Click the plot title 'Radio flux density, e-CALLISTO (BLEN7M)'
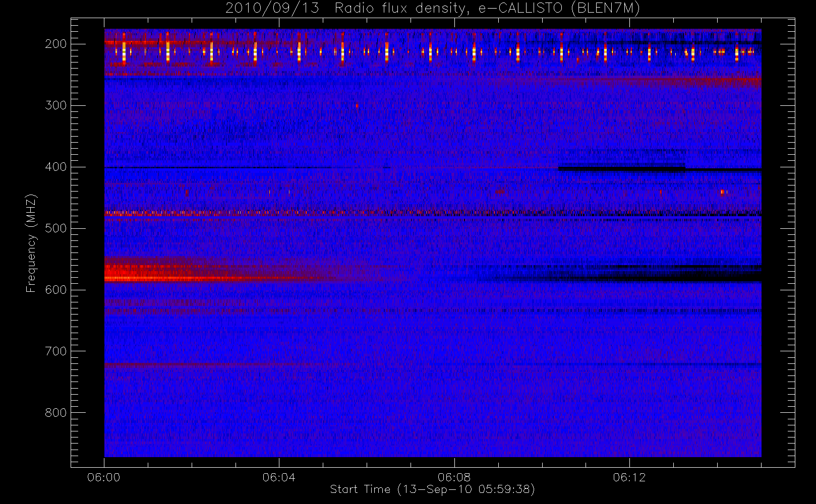816x504 pixels. [x=487, y=9]
